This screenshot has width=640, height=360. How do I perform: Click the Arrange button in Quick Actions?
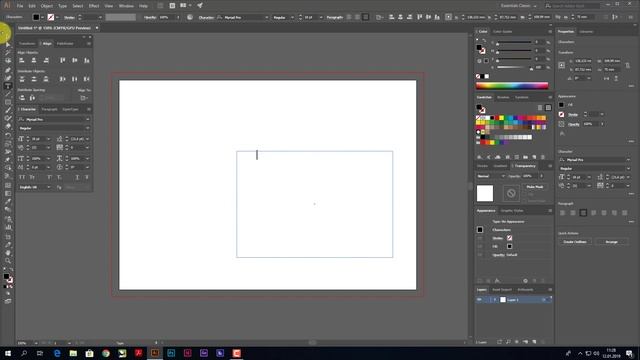click(x=611, y=242)
